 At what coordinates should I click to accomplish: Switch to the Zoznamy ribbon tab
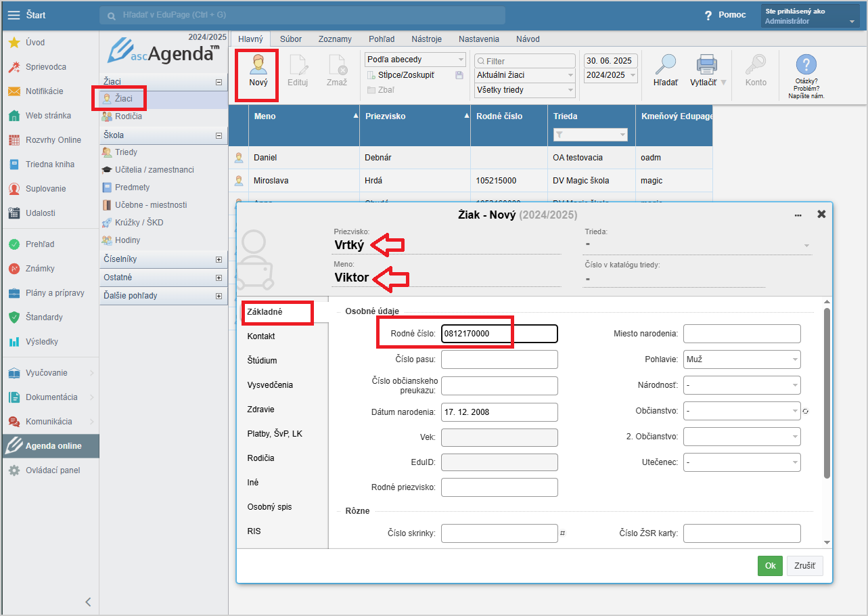(335, 39)
